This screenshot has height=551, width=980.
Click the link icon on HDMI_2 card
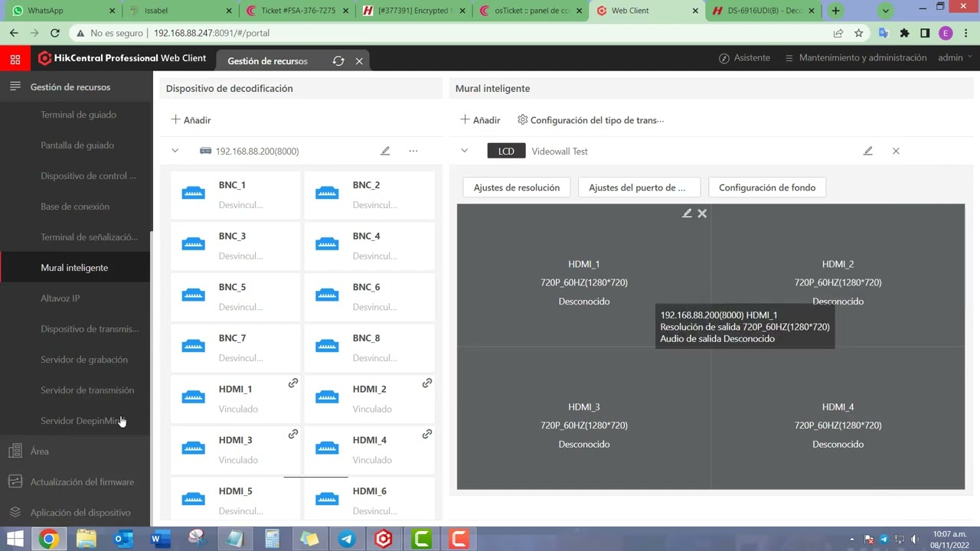coord(427,383)
